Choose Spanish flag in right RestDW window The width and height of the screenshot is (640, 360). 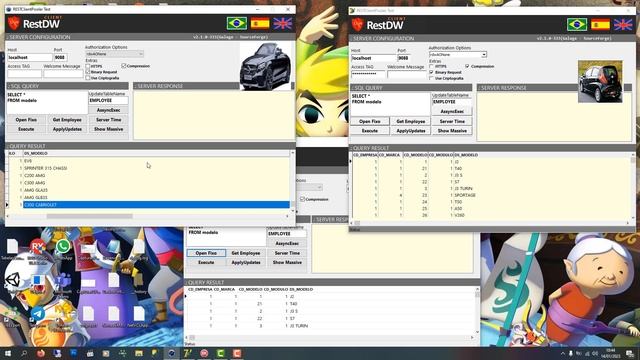600,24
